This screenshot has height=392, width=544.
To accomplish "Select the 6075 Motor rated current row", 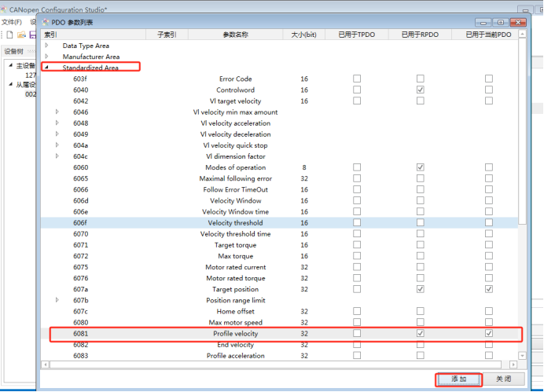I will click(x=280, y=267).
